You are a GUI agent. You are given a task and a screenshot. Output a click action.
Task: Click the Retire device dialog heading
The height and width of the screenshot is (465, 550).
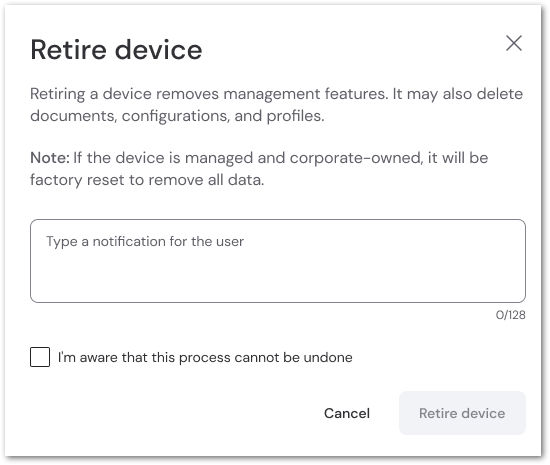[x=116, y=50]
